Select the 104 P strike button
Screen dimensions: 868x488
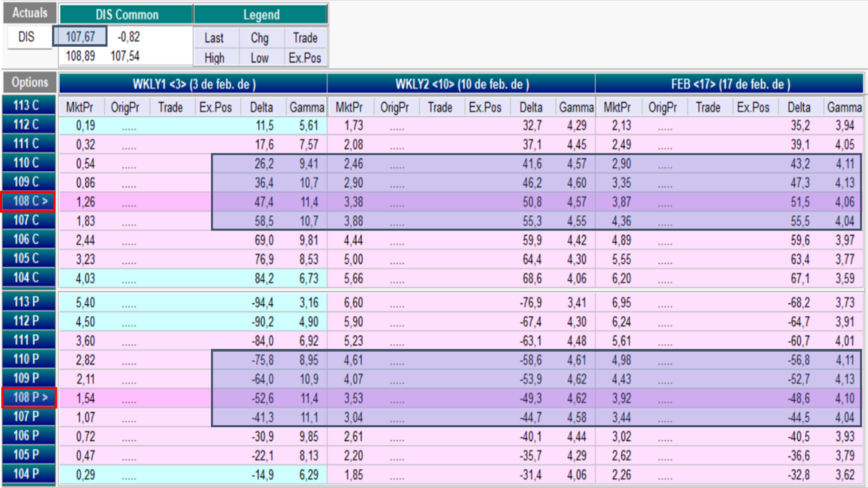coord(29,475)
